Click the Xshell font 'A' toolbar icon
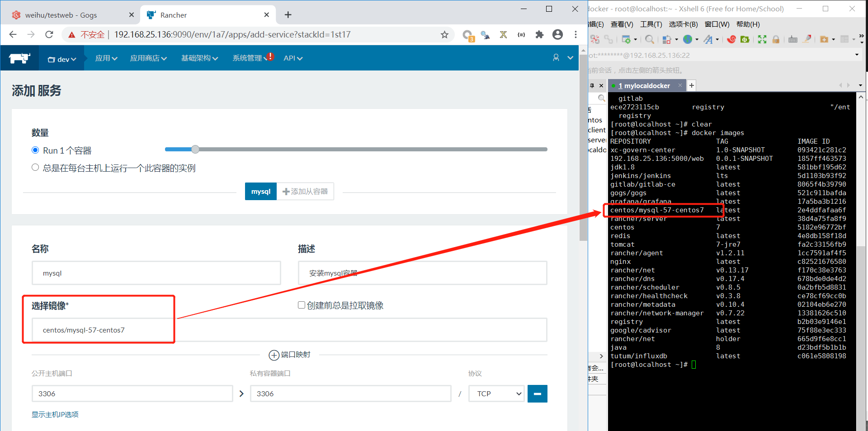868x431 pixels. 708,39
